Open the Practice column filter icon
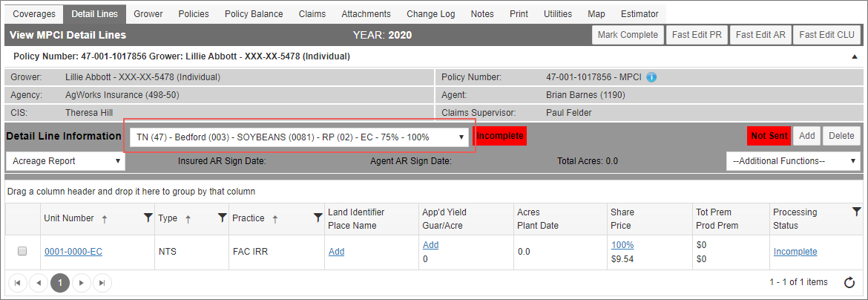 click(x=318, y=218)
